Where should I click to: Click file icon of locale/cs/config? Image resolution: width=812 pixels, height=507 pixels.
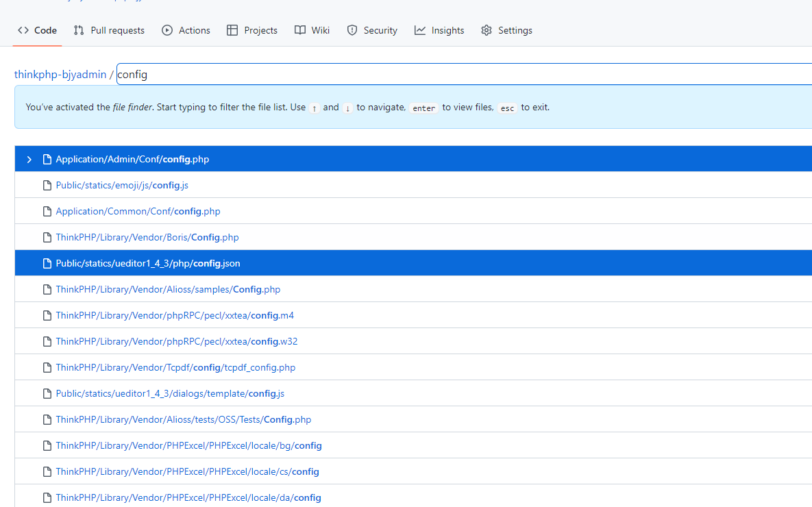pos(47,472)
